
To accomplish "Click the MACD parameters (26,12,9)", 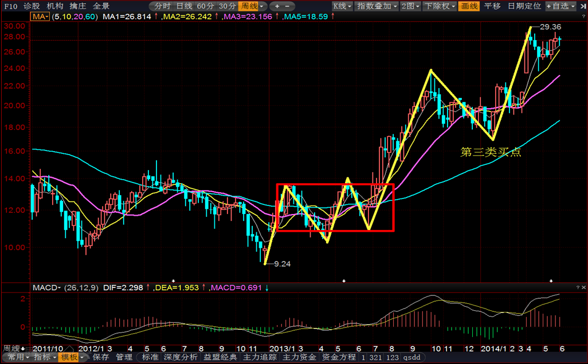I will (x=81, y=287).
